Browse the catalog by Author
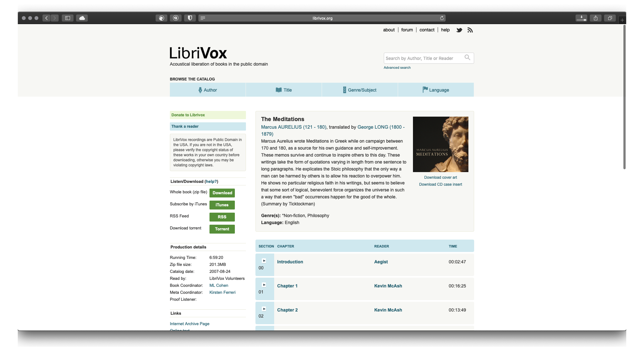 (208, 90)
